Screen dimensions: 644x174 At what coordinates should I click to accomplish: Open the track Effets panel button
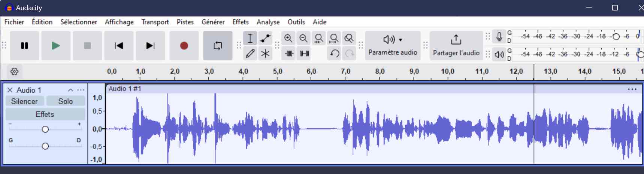[x=45, y=114]
